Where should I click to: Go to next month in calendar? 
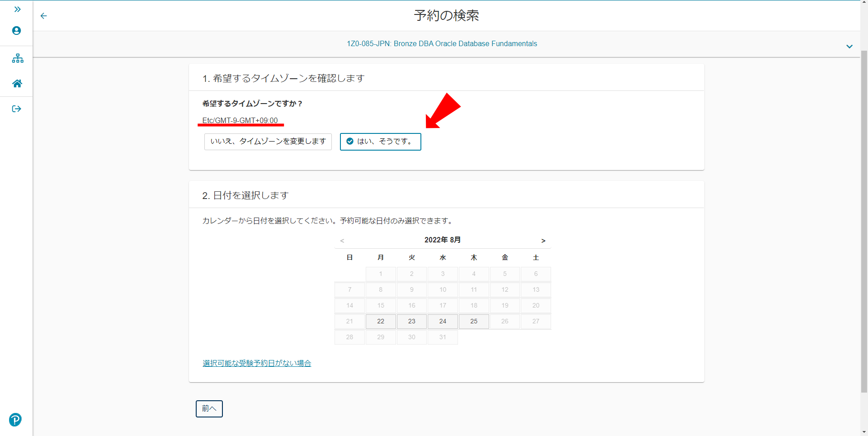point(543,241)
